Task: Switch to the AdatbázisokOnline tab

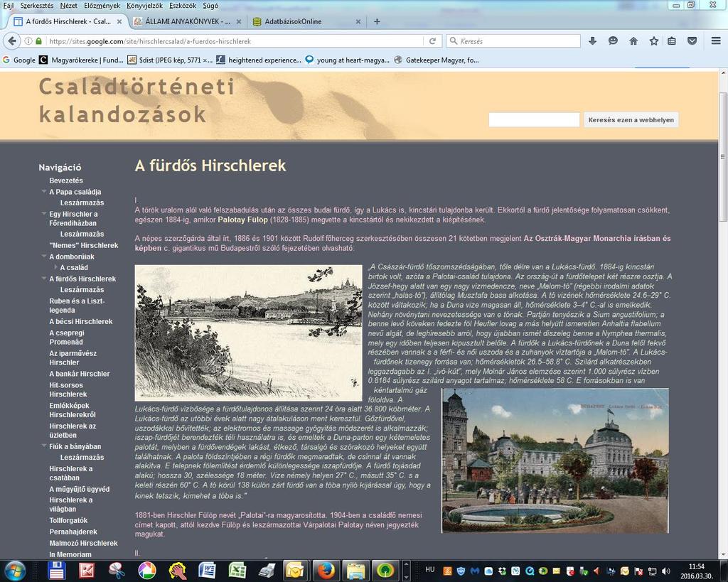Action: click(x=306, y=21)
